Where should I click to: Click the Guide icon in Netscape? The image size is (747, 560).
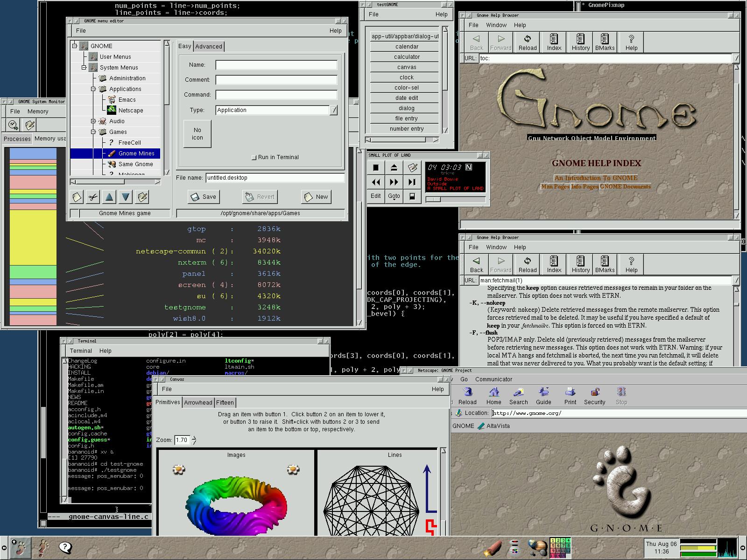click(x=543, y=396)
